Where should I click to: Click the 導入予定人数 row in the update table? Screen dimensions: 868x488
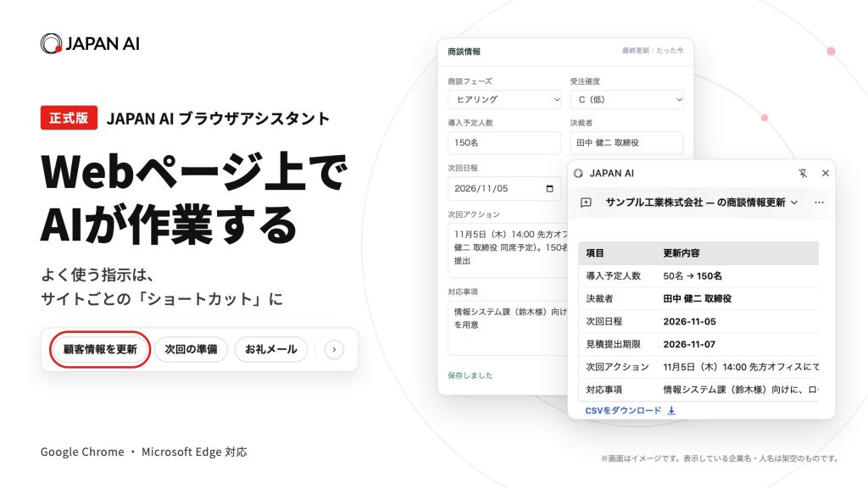coord(698,276)
